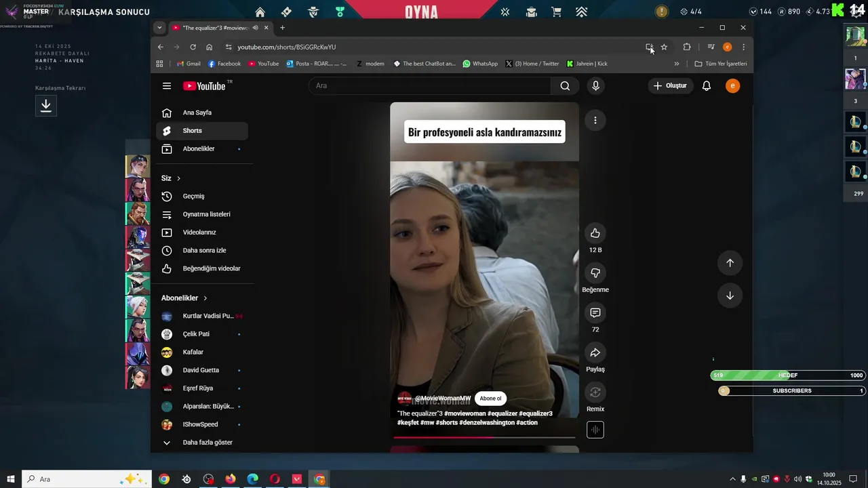Dislike the short using the Beğenme icon
The image size is (868, 488).
(x=595, y=273)
